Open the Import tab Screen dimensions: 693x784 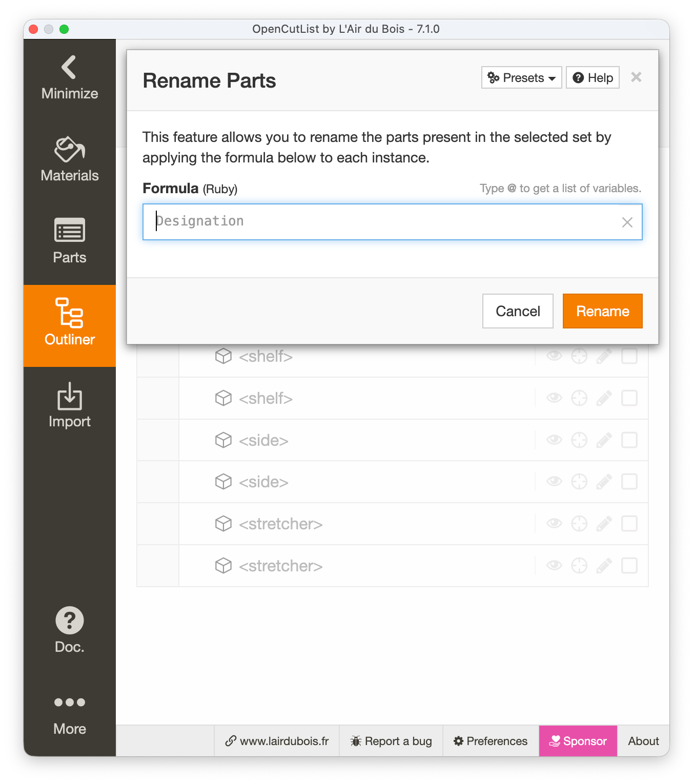click(70, 405)
